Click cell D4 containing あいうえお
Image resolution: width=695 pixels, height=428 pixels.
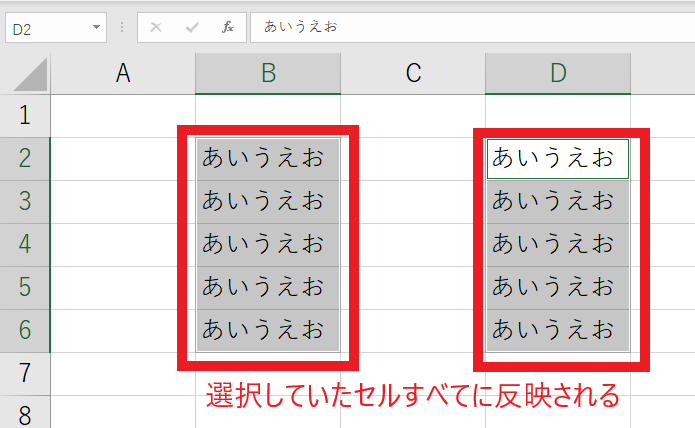point(558,245)
